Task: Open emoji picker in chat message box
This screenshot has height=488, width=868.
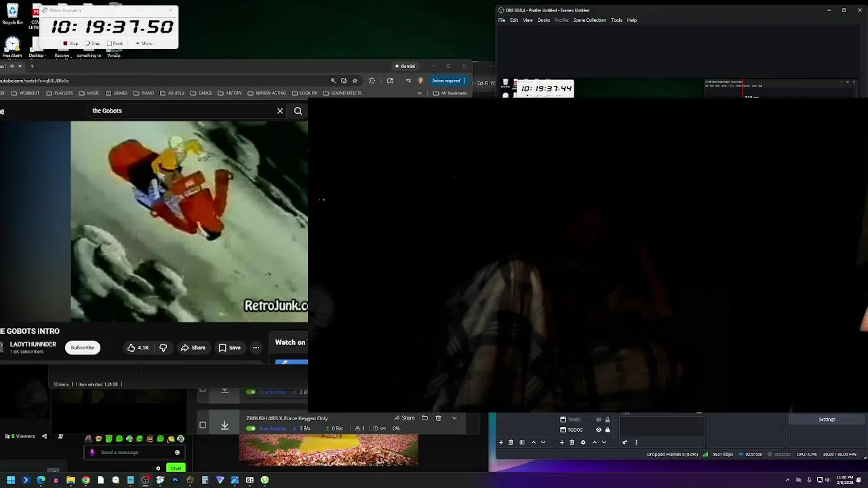Action: [x=177, y=453]
